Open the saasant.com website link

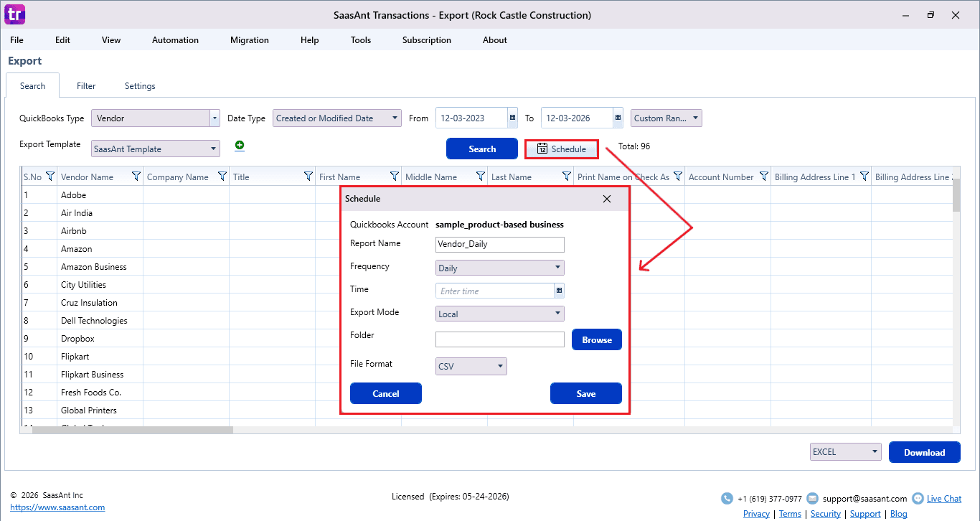click(57, 507)
